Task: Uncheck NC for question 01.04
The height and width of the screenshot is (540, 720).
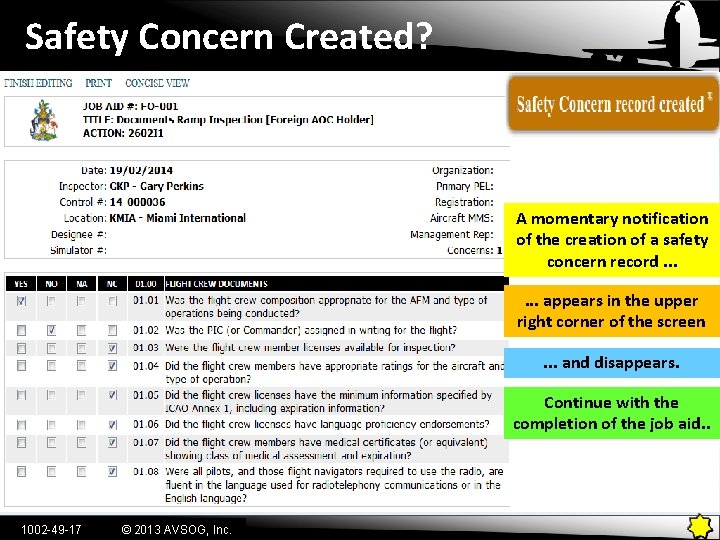Action: pos(112,366)
